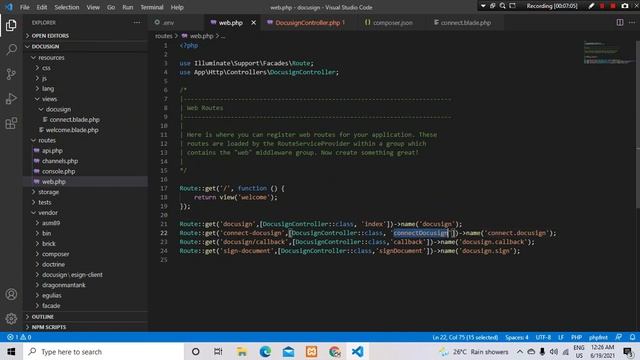640x360 pixels.
Task: Open the notifications bell in status bar
Action: coord(632,337)
